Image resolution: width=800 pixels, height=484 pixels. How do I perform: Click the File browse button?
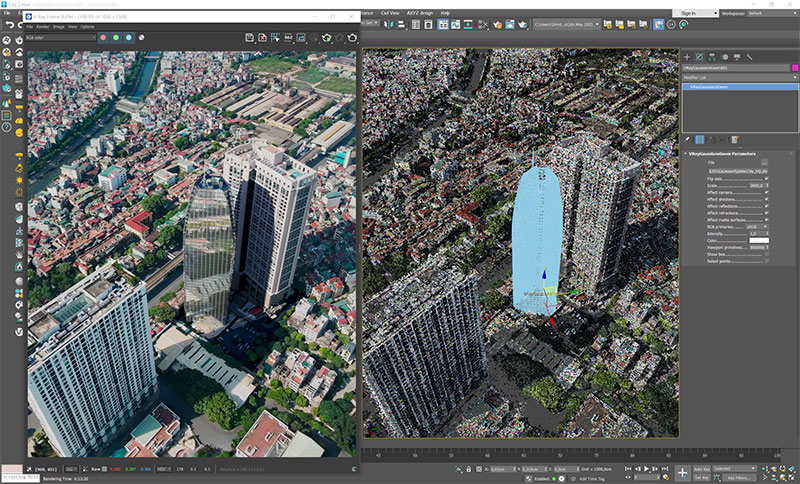(x=765, y=162)
